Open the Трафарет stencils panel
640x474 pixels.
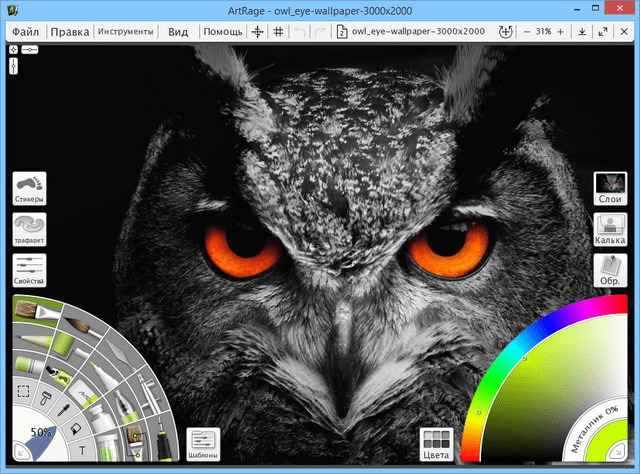(x=29, y=229)
